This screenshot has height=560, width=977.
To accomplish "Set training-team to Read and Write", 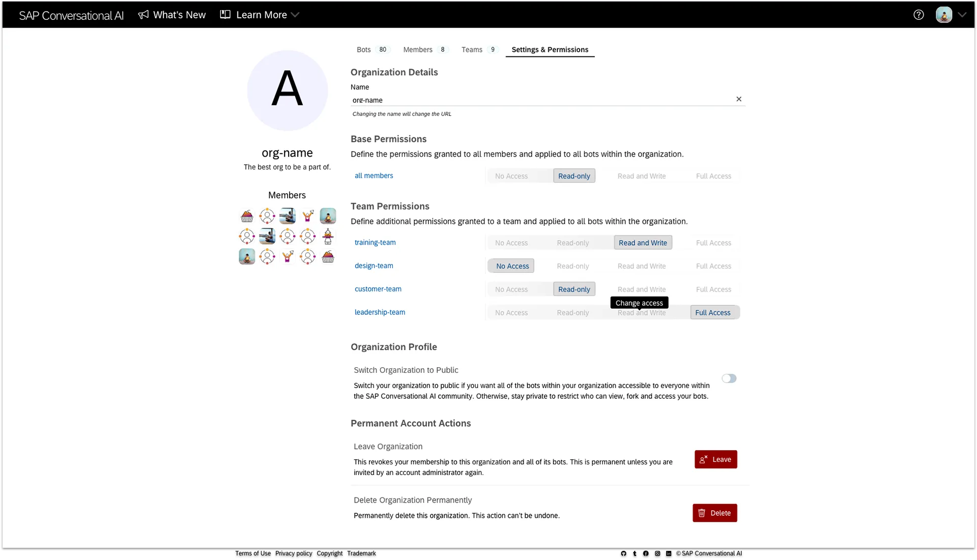I will [x=643, y=243].
